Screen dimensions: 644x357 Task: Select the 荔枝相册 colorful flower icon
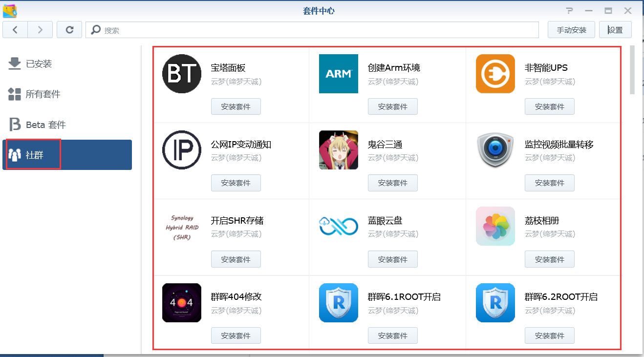[x=495, y=226]
